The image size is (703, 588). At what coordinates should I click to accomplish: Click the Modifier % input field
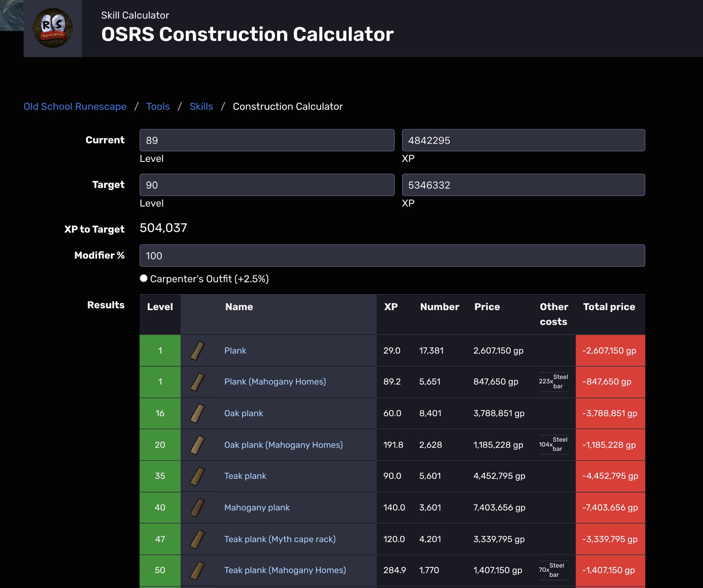392,256
